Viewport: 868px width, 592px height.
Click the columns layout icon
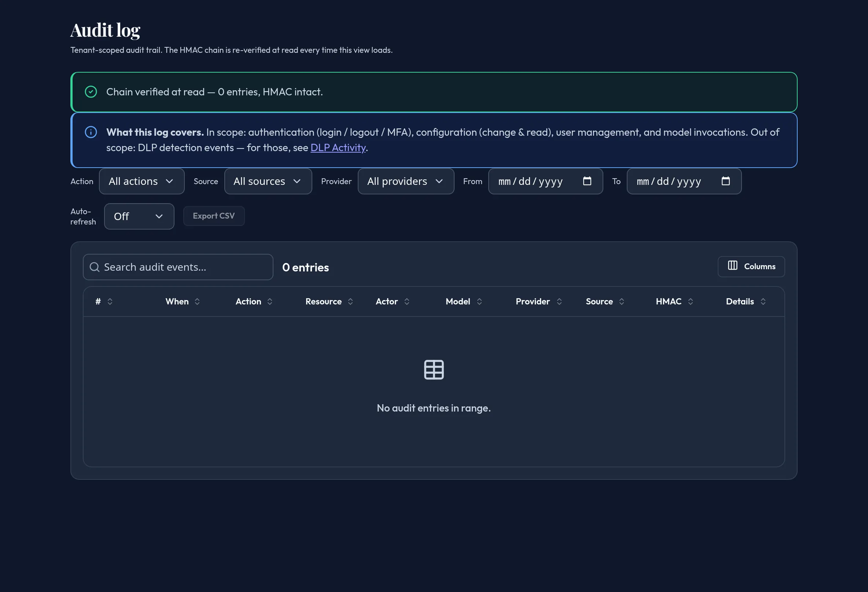click(733, 266)
